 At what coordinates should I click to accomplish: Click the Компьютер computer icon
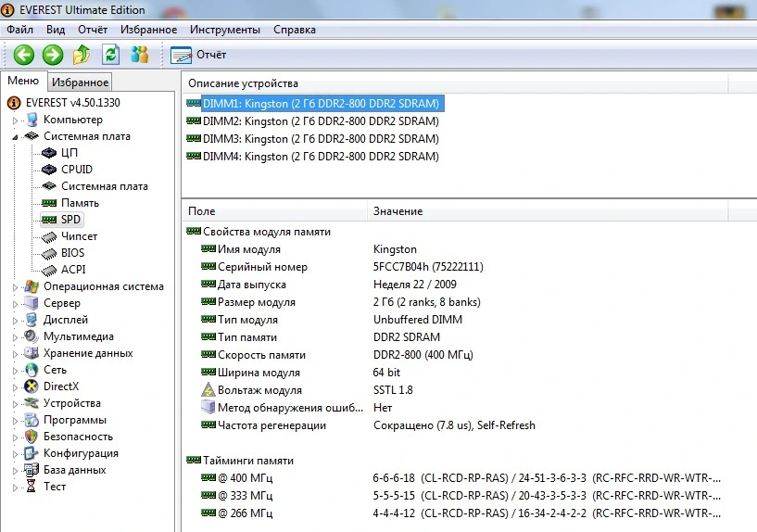[32, 120]
